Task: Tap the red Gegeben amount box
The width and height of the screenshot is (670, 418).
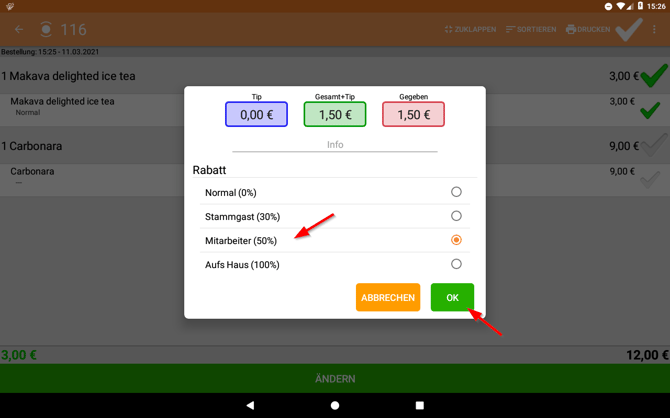Action: pos(413,115)
